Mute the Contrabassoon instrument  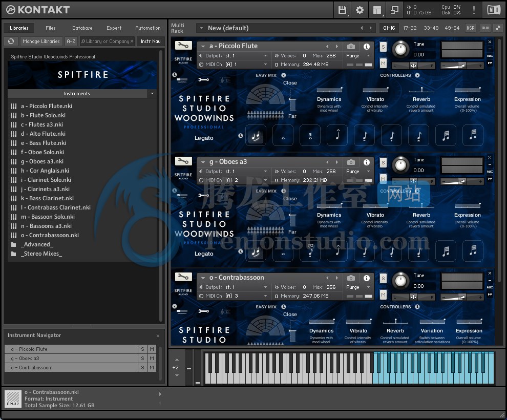(383, 295)
